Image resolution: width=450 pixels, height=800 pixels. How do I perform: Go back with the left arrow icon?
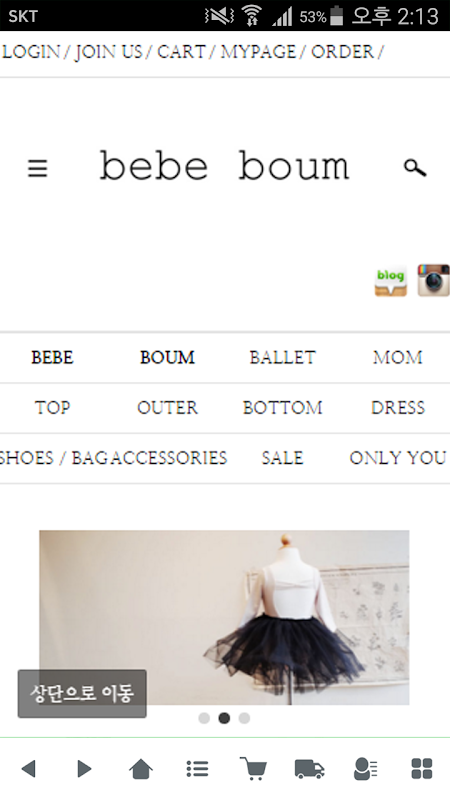pyautogui.click(x=29, y=768)
